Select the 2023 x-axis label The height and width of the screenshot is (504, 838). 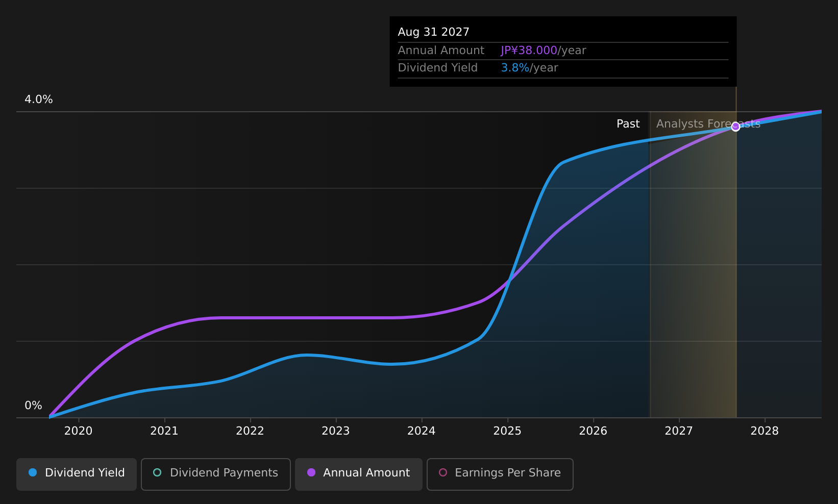336,431
